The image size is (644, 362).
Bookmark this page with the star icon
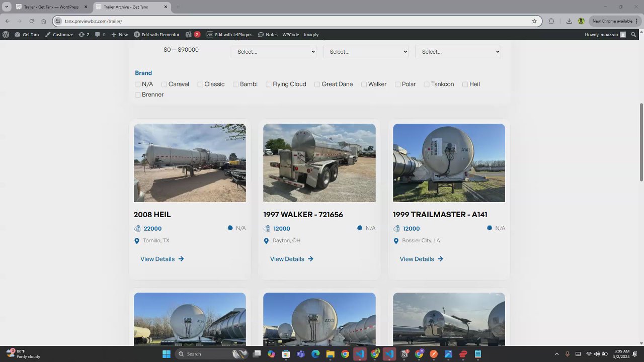(534, 21)
